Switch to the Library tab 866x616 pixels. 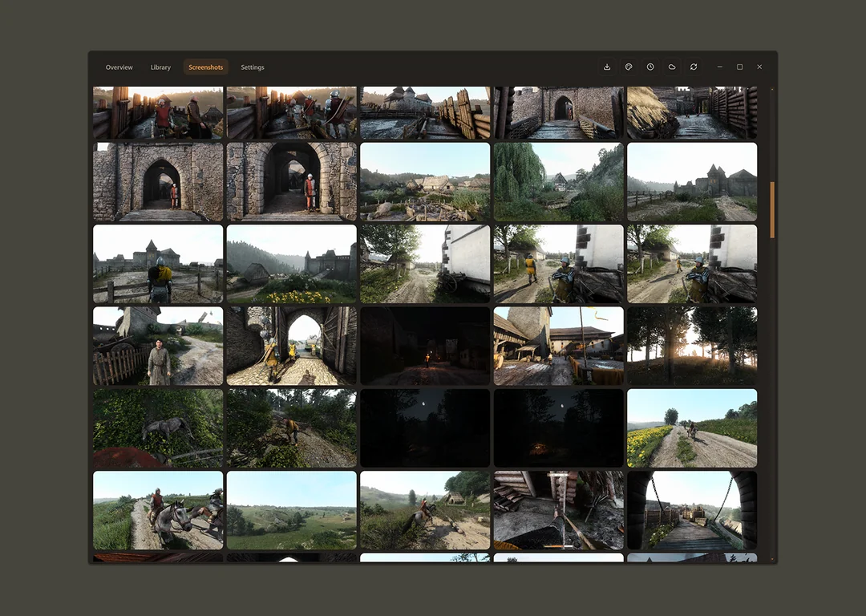[160, 67]
